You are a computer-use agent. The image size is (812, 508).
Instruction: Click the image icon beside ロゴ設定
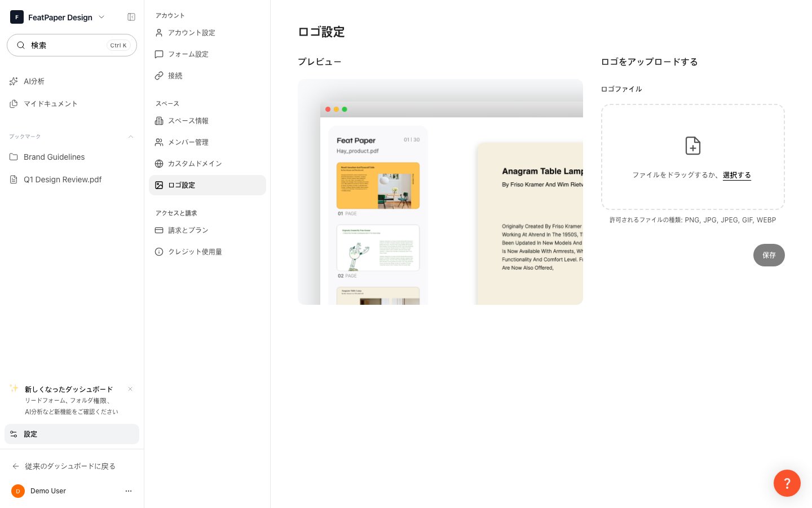point(159,185)
